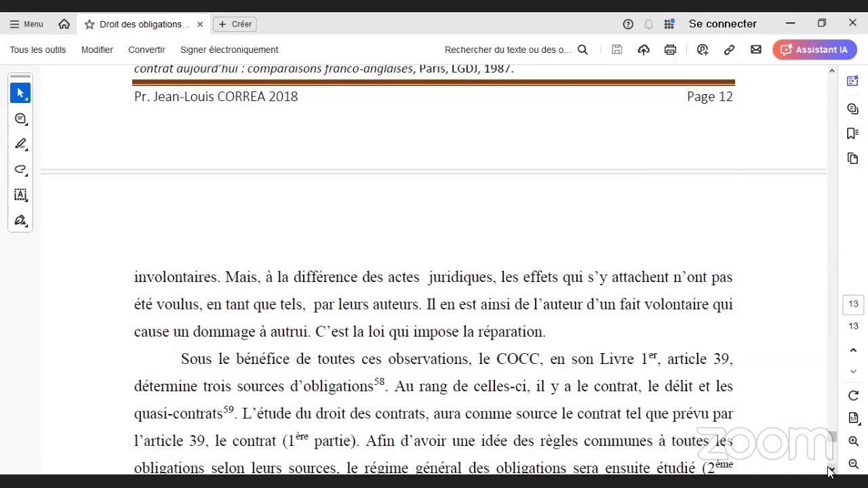Click the 'Page 12' footer text

(x=709, y=96)
